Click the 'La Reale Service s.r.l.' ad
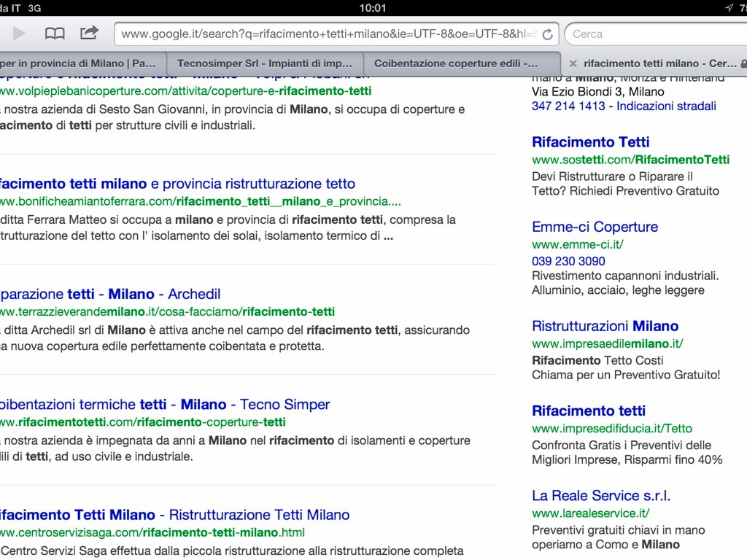This screenshot has width=747, height=560. click(600, 496)
